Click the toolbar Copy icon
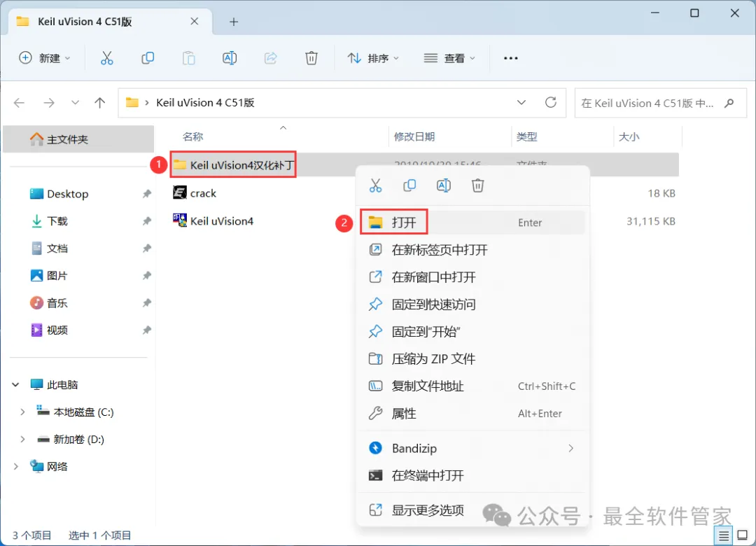Viewport: 756px width, 546px height. click(148, 58)
